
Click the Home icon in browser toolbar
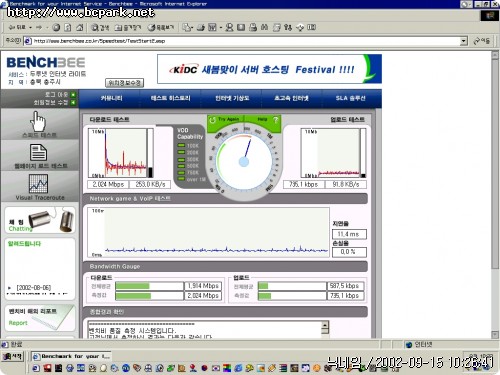[x=79, y=27]
